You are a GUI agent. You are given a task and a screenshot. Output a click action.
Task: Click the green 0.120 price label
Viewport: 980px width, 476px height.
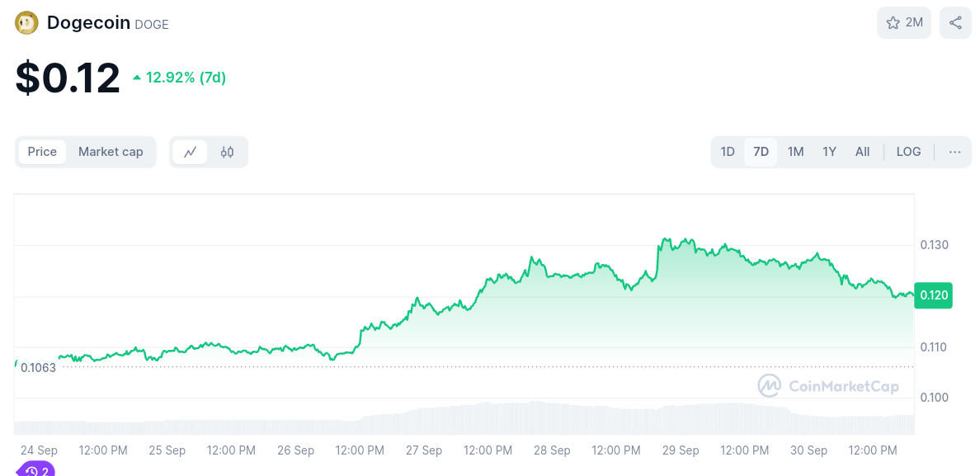click(x=933, y=295)
